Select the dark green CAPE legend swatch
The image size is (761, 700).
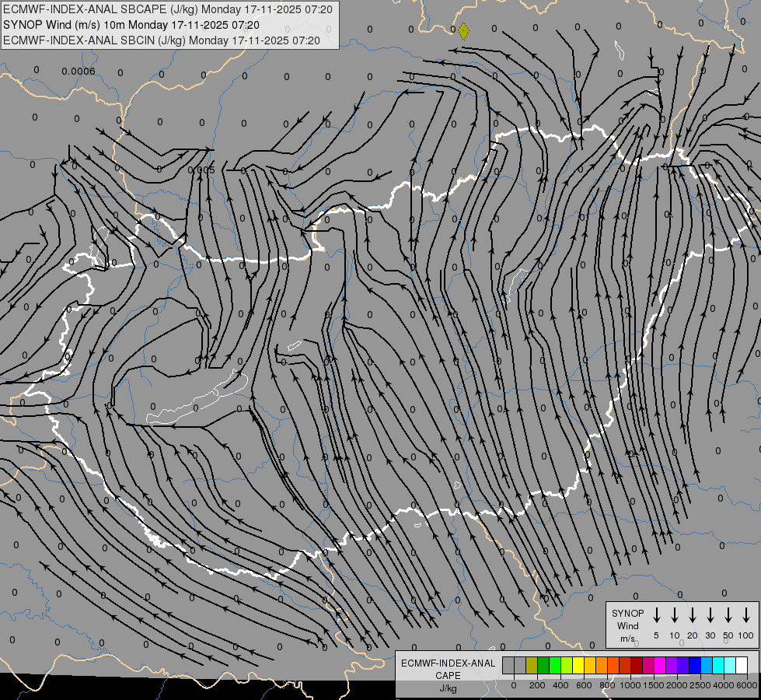[543, 665]
